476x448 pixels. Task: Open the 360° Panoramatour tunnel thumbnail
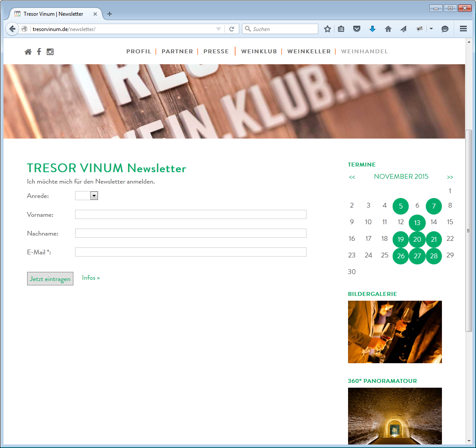pos(395,416)
